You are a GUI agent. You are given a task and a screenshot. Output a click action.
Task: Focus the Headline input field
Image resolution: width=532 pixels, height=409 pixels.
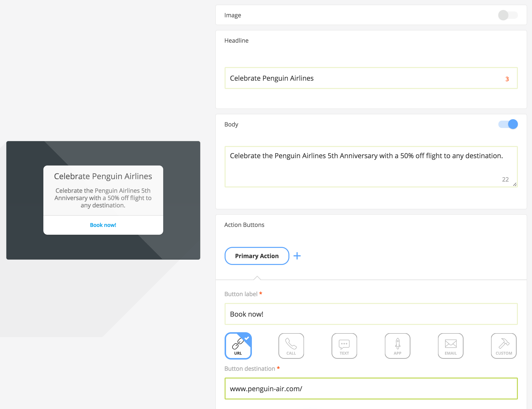[x=371, y=78]
